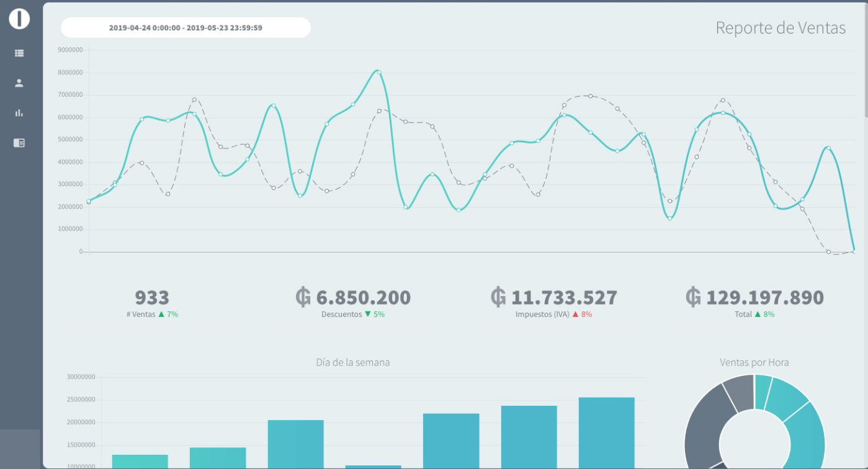Click the green up arrow beside Total
The image size is (868, 469).
click(x=758, y=315)
